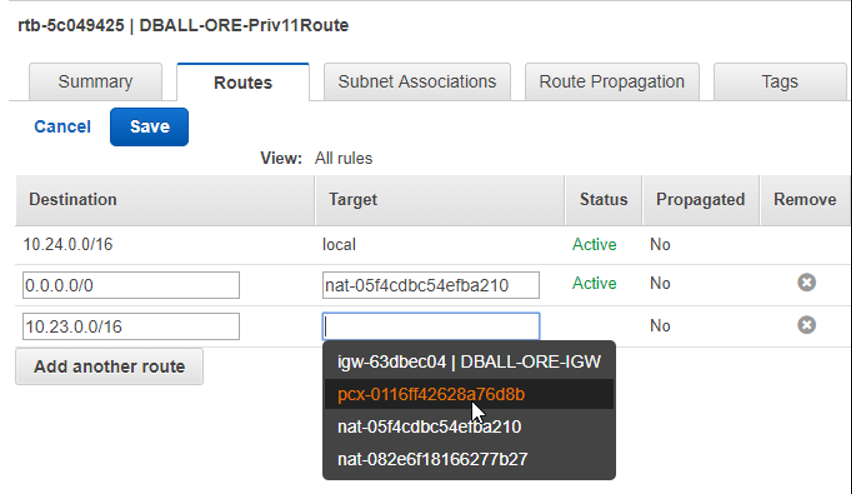Change the All rules view filter
852x494 pixels.
click(x=343, y=158)
